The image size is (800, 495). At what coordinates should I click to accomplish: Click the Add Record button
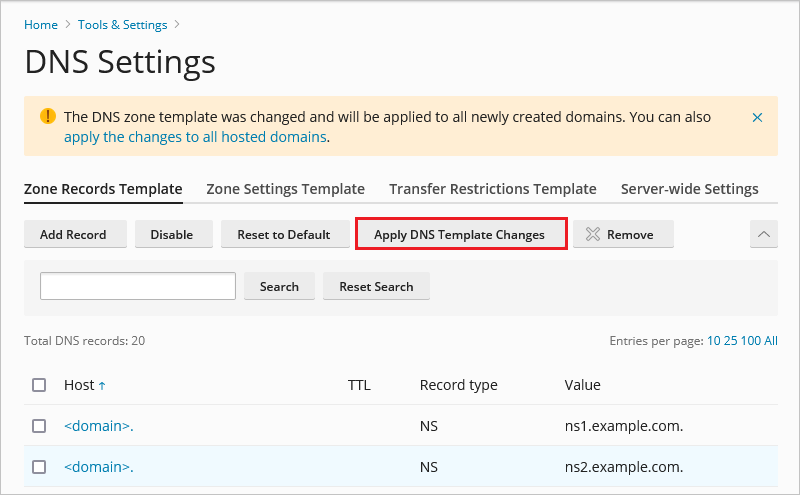(73, 234)
